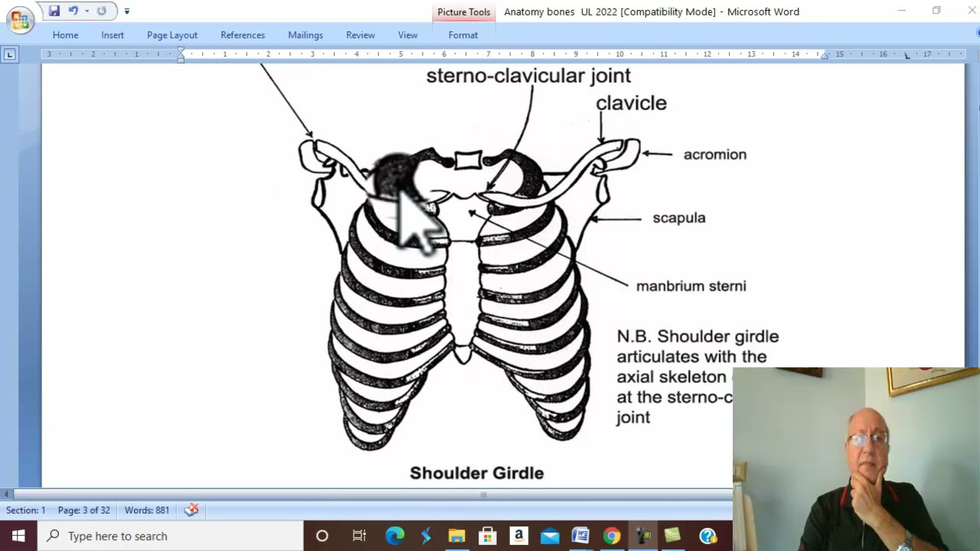980x551 pixels.
Task: Click the active camera recorder taskbar icon
Action: point(642,536)
